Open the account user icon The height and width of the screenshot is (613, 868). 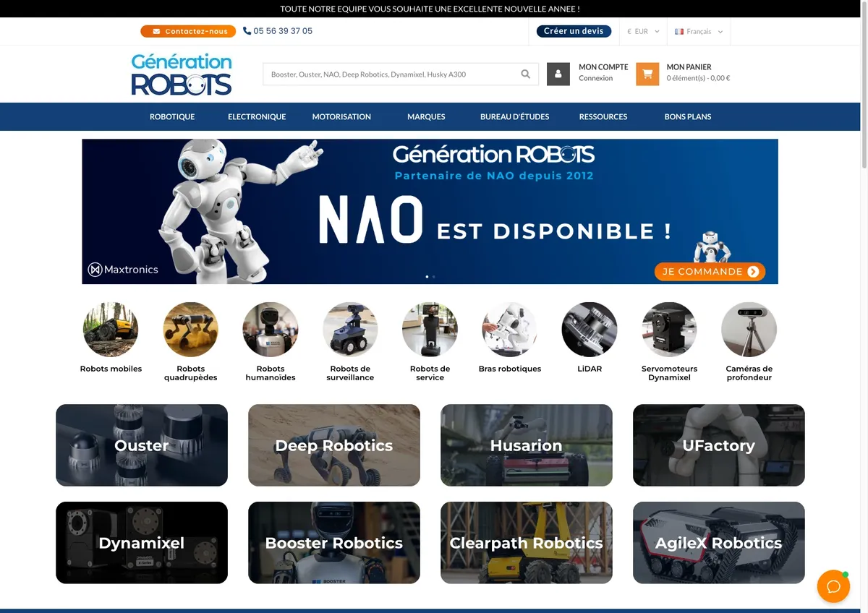(x=558, y=74)
